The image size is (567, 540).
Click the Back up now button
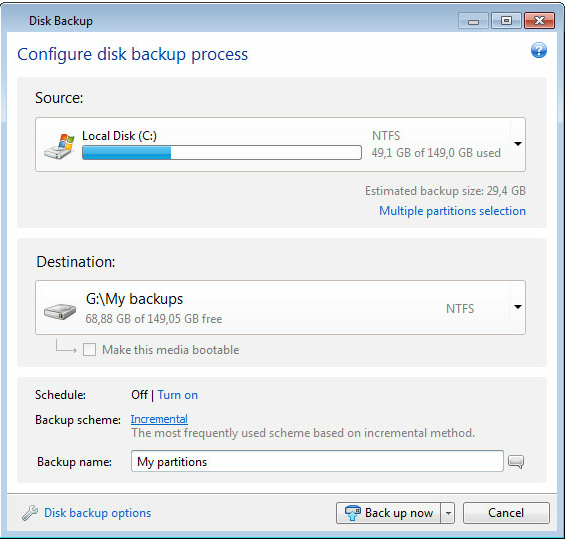coord(389,513)
